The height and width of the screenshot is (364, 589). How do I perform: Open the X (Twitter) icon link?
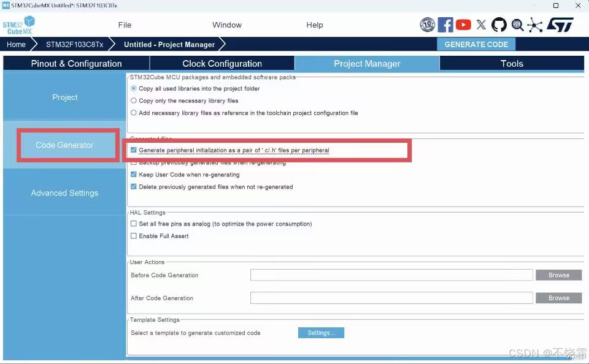pos(481,25)
